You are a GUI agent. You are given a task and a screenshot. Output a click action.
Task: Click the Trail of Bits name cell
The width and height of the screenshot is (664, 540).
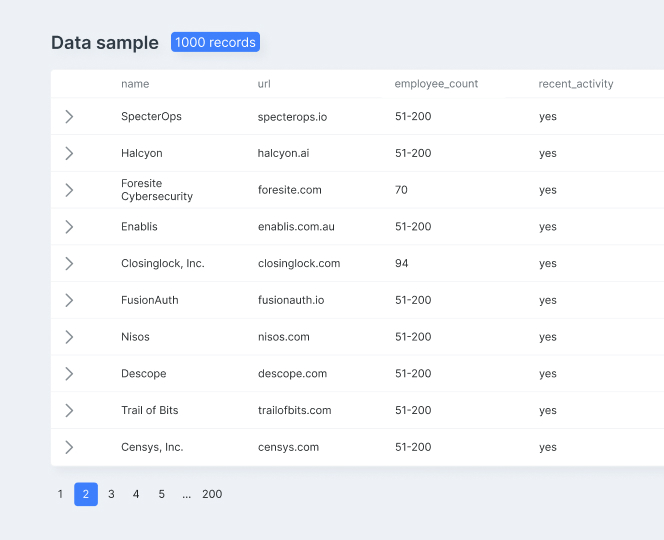[149, 410]
